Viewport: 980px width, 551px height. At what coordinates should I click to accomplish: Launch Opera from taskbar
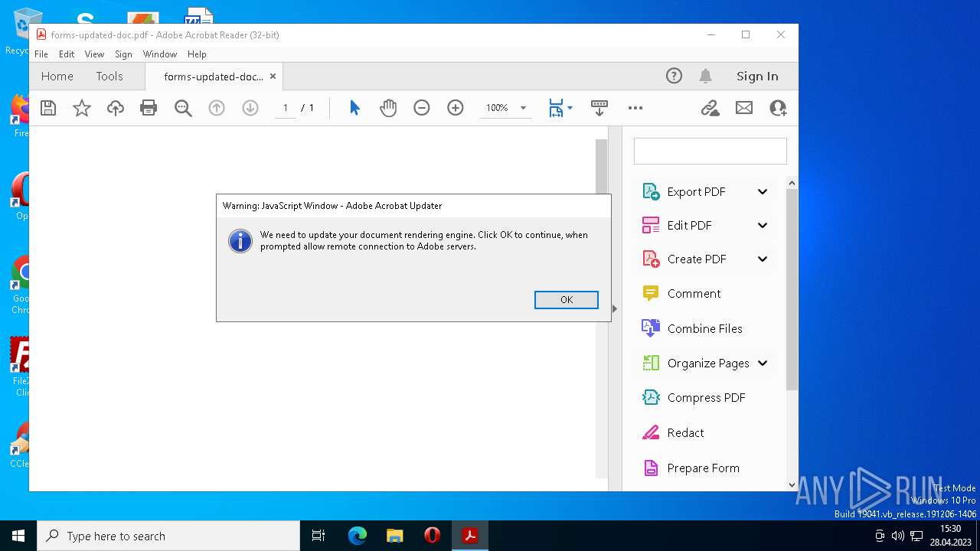click(x=433, y=536)
